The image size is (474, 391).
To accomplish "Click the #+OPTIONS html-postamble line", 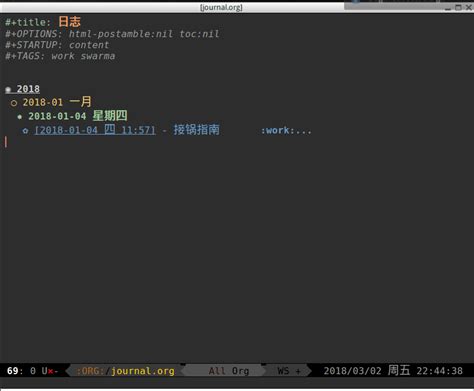I will coord(112,34).
